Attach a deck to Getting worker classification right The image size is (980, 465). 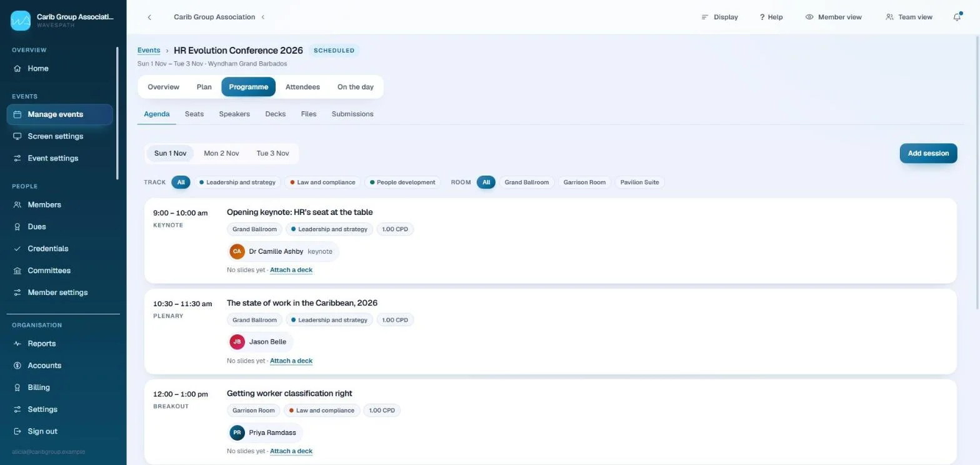click(x=291, y=451)
